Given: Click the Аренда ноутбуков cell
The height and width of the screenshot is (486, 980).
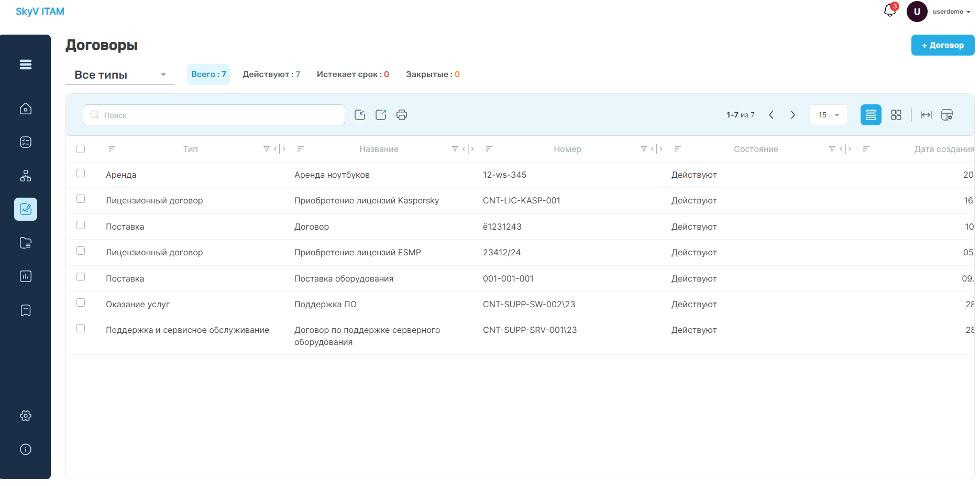Looking at the screenshot, I should click(332, 175).
